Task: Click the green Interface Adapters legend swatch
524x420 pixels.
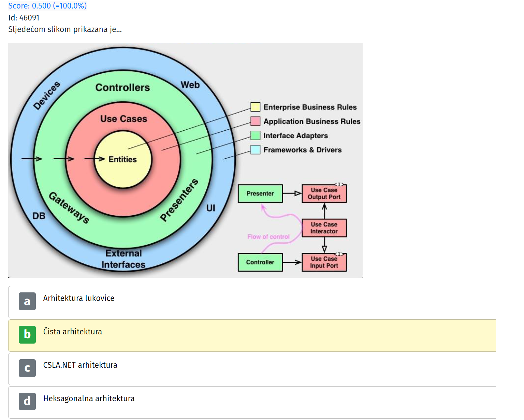Action: (256, 135)
